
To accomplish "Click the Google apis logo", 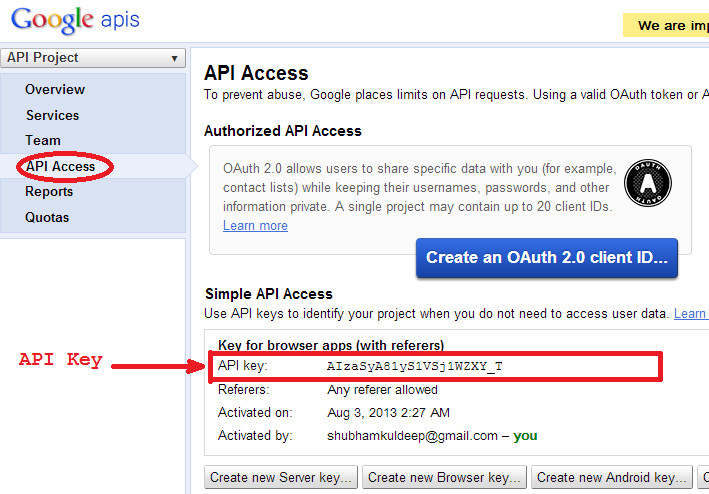I will click(75, 20).
